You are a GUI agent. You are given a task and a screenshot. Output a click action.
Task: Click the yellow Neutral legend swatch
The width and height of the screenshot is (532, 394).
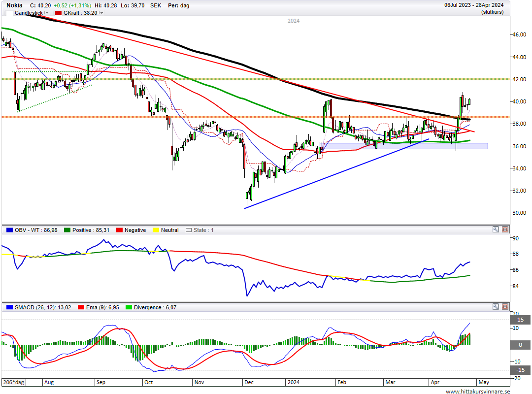(x=156, y=230)
